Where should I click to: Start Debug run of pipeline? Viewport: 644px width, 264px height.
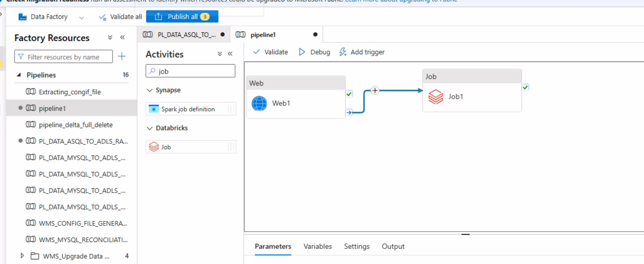tap(314, 52)
